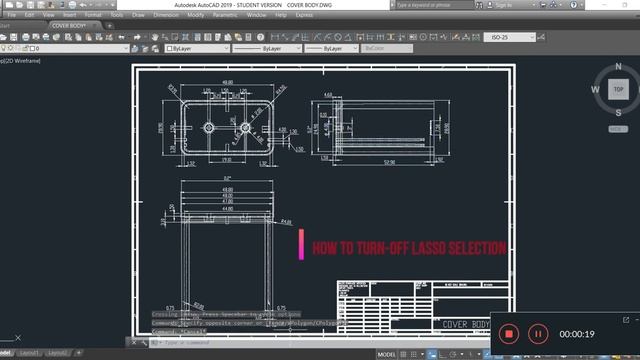Click the Save icon in standard toolbar
This screenshot has height=360, width=640.
(14, 38)
